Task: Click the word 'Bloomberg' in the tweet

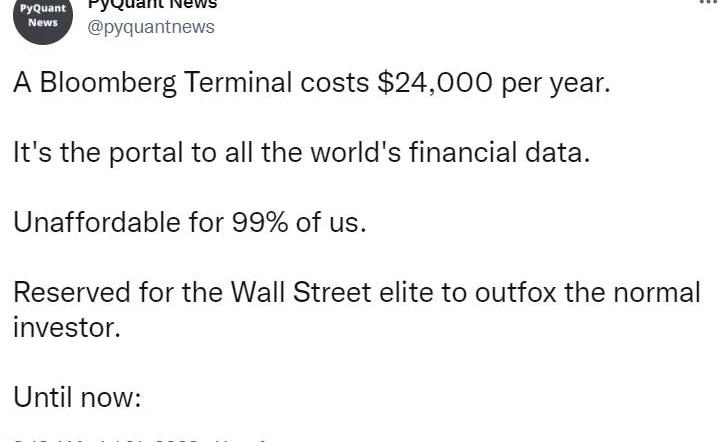Action: [108, 83]
